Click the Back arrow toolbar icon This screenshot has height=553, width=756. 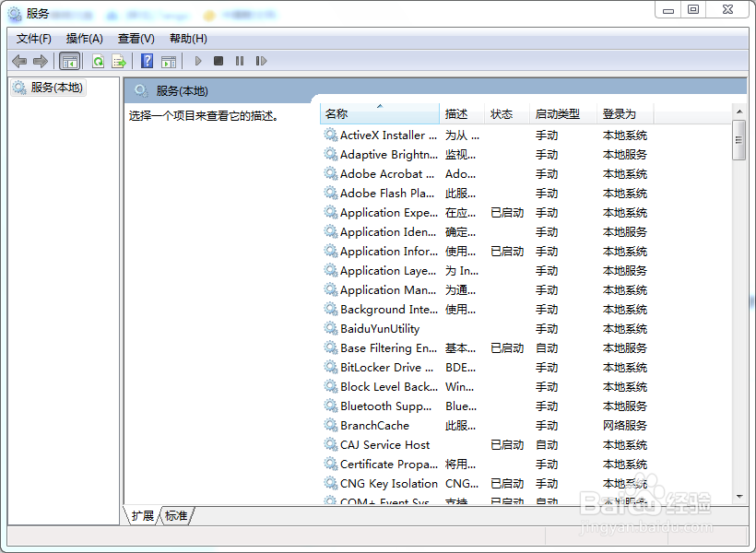point(19,61)
